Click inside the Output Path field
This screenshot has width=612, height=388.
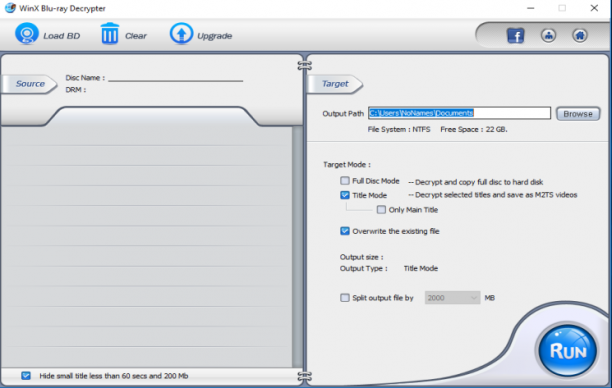click(x=459, y=113)
